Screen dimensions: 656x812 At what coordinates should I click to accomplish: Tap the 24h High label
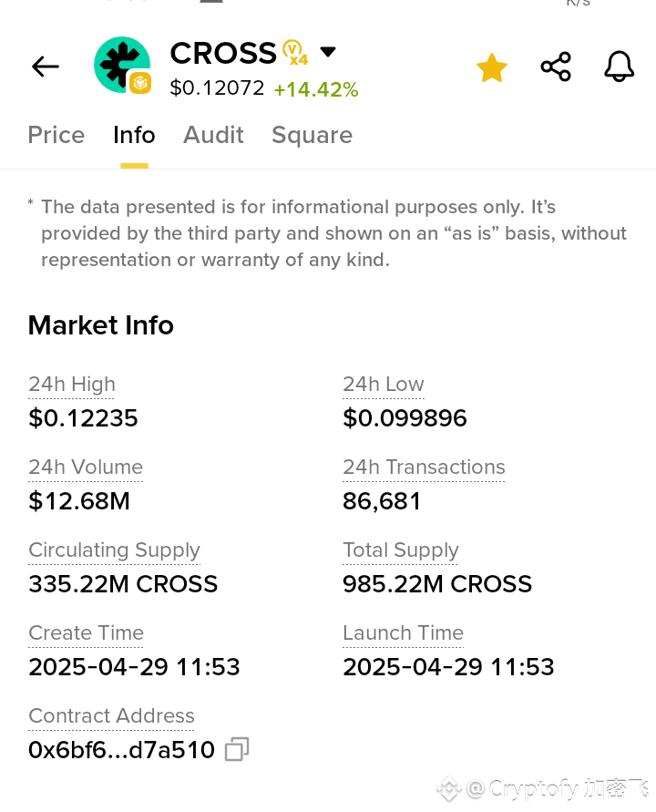tap(72, 385)
